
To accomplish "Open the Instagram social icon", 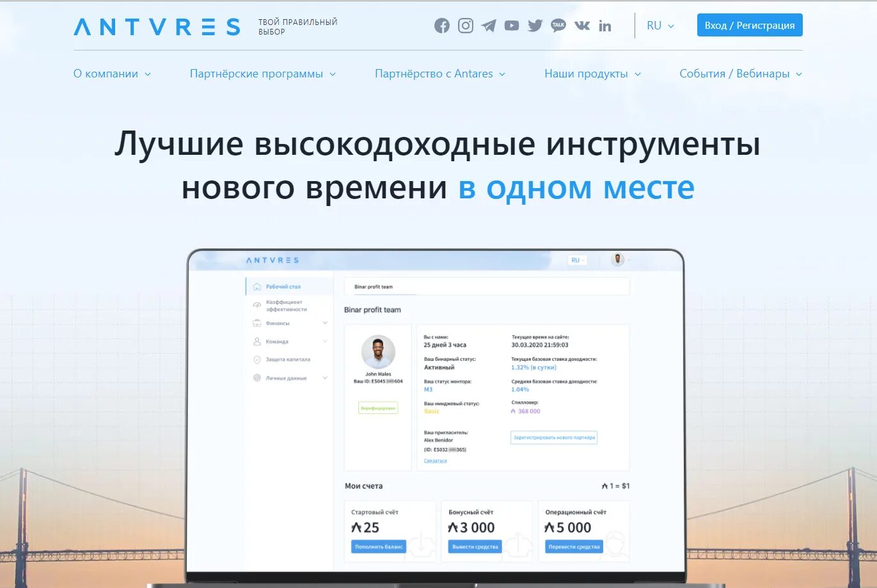I will 466,26.
